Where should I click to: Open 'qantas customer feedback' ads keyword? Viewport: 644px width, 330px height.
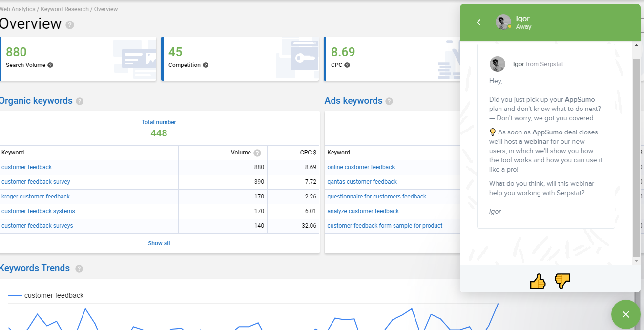click(x=362, y=182)
